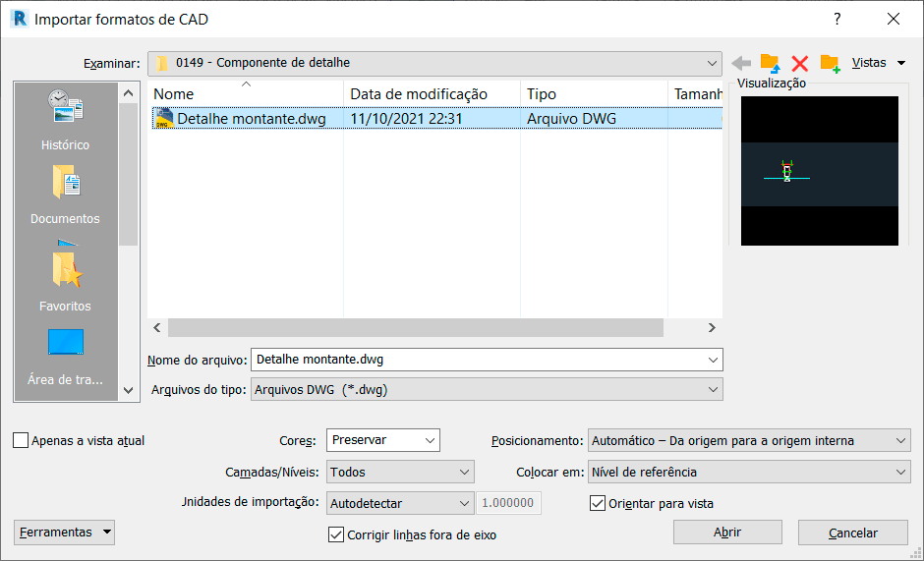
Task: Open the Ferramentas tools menu button
Action: tap(64, 533)
